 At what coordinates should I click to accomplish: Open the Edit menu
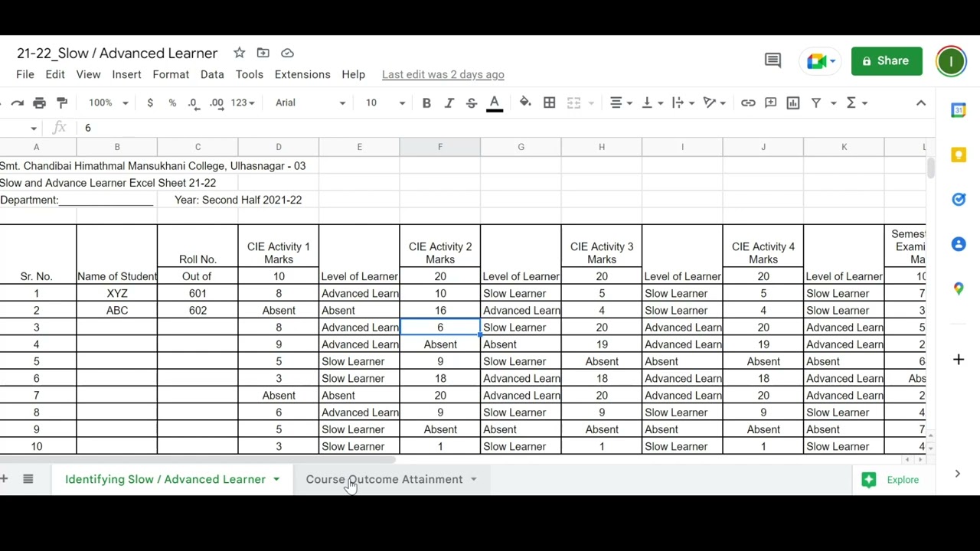[x=55, y=74]
